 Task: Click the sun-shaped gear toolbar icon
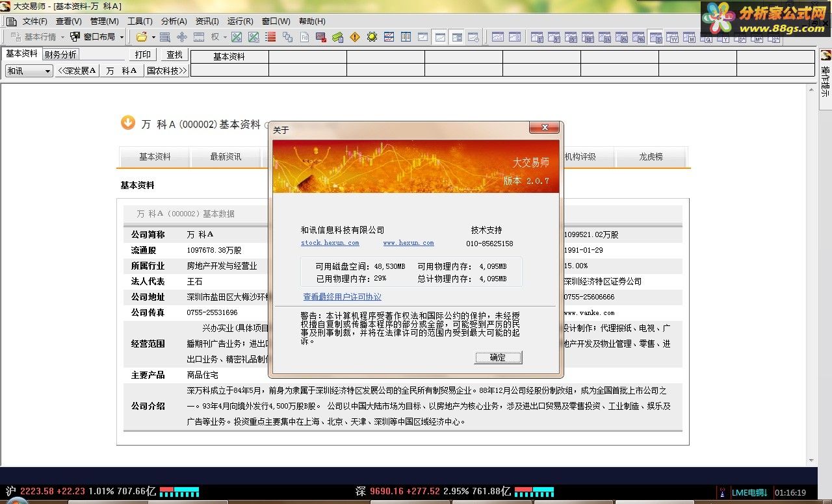tap(372, 37)
